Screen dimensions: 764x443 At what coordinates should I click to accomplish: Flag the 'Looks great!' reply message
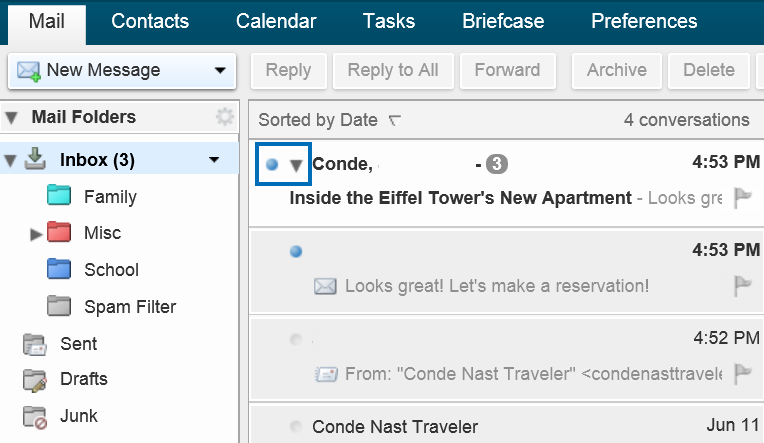(743, 286)
